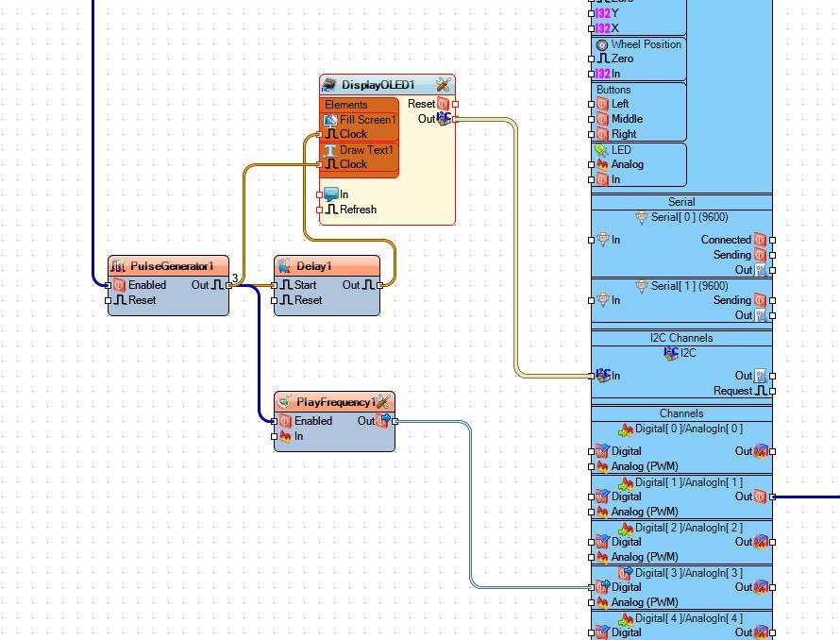This screenshot has height=640, width=840.
Task: Click the Left button pin icon
Action: pyautogui.click(x=602, y=104)
